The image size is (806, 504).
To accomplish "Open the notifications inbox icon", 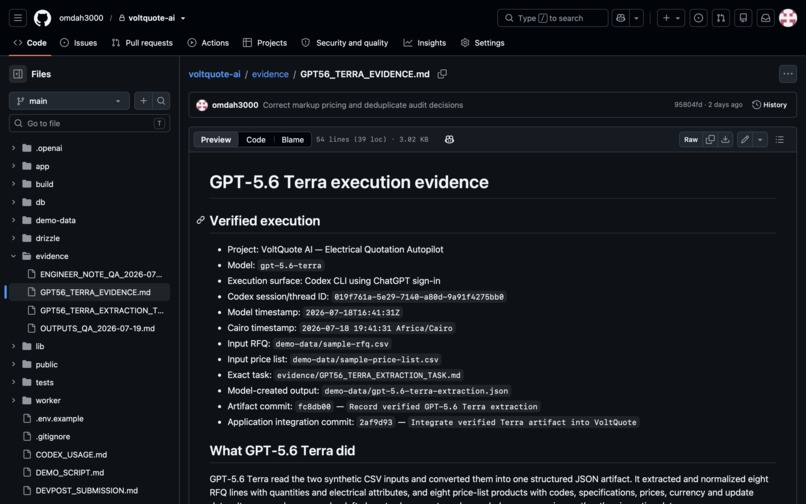I will [765, 18].
